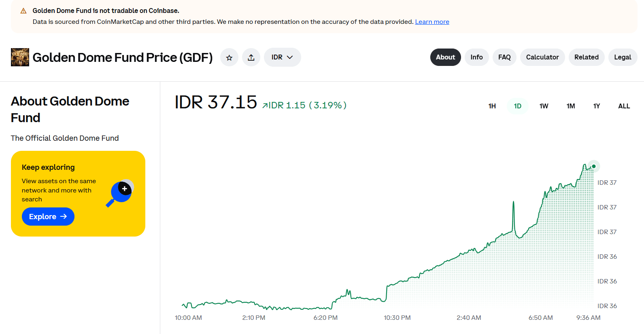The height and width of the screenshot is (334, 644).
Task: Click the 10:00 AM axis label
Action: pos(188,318)
